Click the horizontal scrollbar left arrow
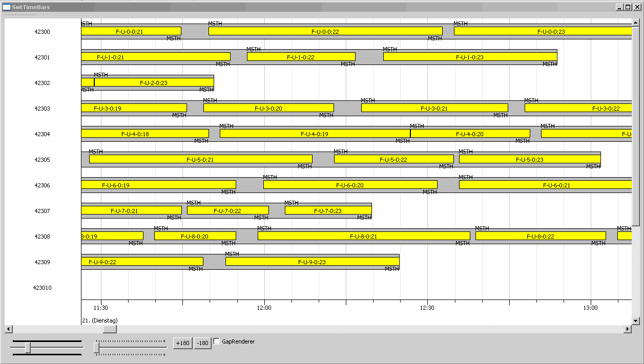The width and height of the screenshot is (644, 364). click(x=8, y=329)
